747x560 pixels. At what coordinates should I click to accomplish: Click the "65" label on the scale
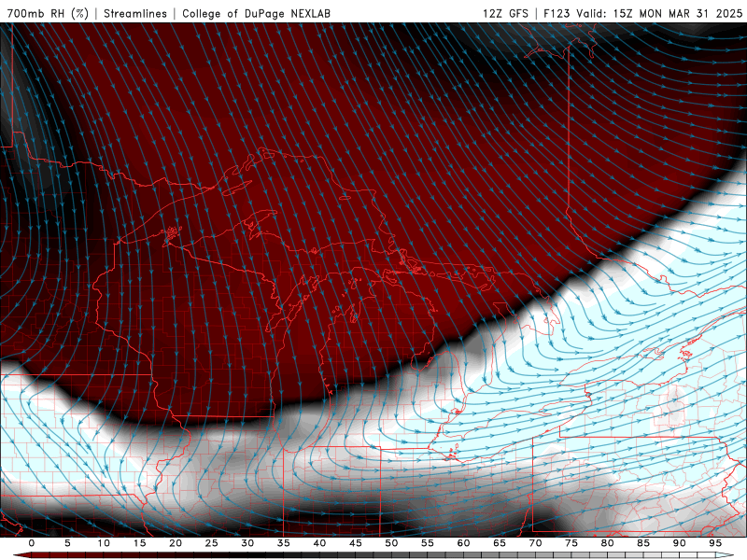click(x=500, y=543)
